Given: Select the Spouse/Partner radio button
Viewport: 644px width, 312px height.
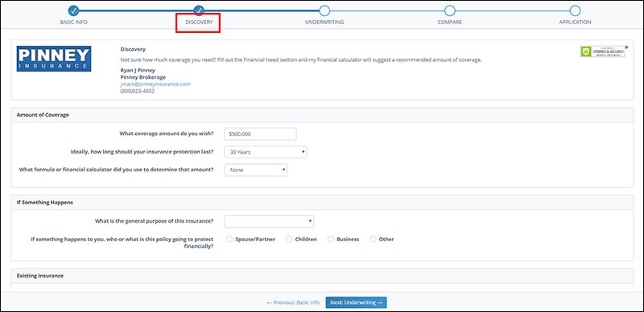Looking at the screenshot, I should (x=229, y=239).
